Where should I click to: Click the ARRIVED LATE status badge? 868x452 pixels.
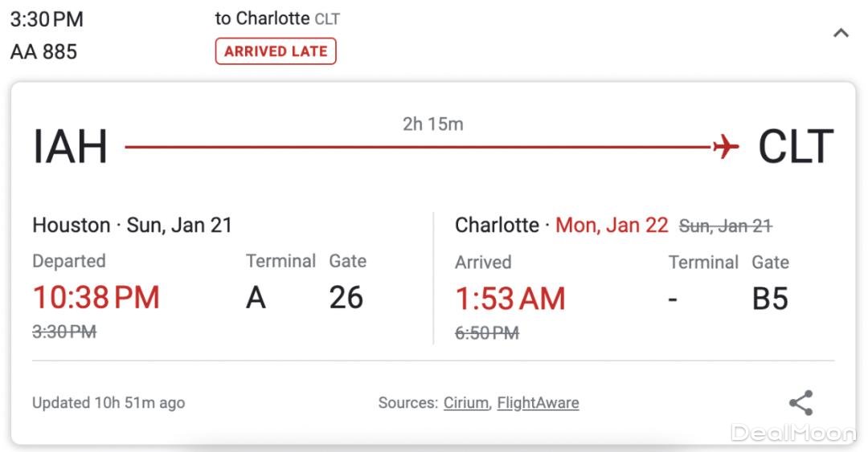click(x=276, y=51)
